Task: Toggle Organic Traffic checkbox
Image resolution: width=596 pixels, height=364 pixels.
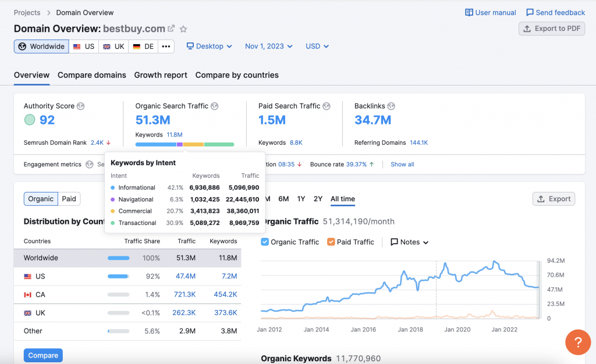Action: (x=265, y=242)
